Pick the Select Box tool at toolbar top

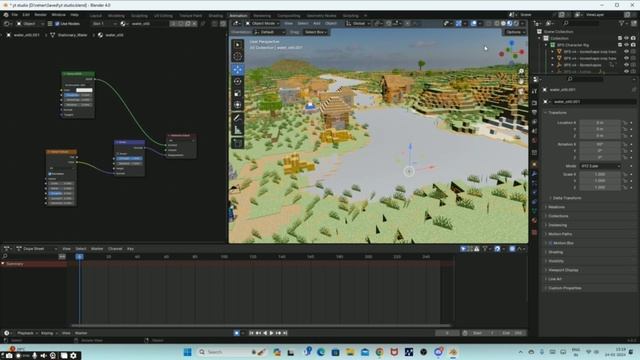coord(238,44)
